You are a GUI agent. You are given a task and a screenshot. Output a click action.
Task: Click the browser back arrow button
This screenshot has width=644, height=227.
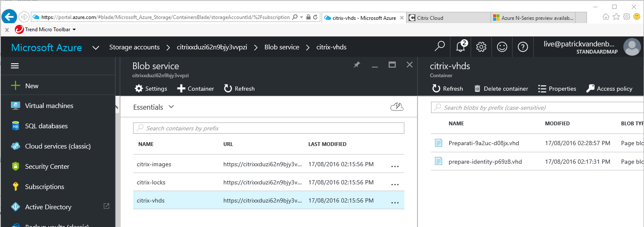tap(9, 17)
